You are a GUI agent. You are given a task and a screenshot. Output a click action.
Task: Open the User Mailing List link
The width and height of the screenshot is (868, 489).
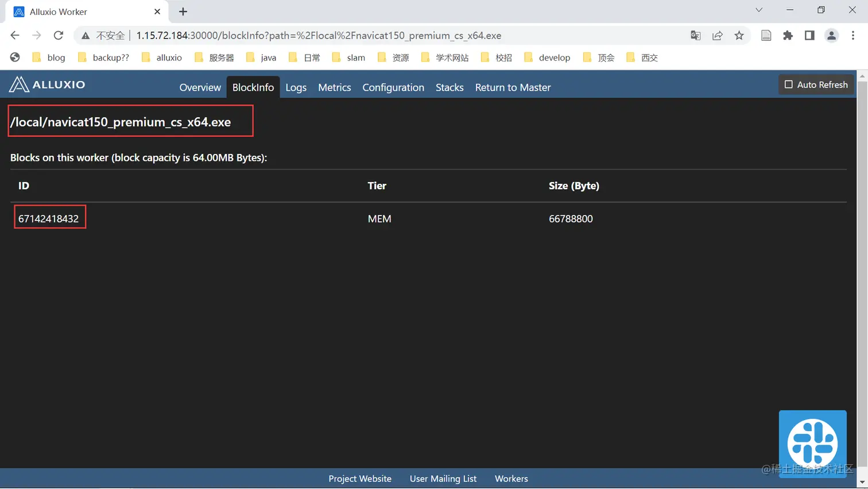coord(443,479)
